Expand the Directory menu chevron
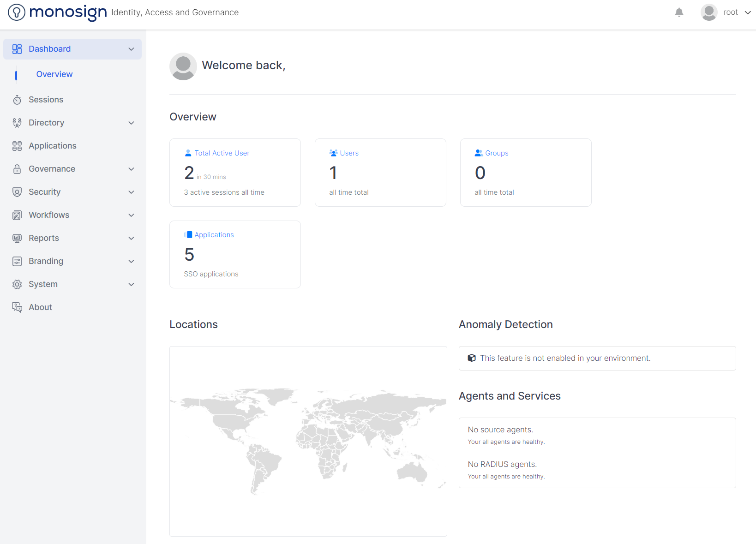This screenshot has height=544, width=756. (131, 123)
